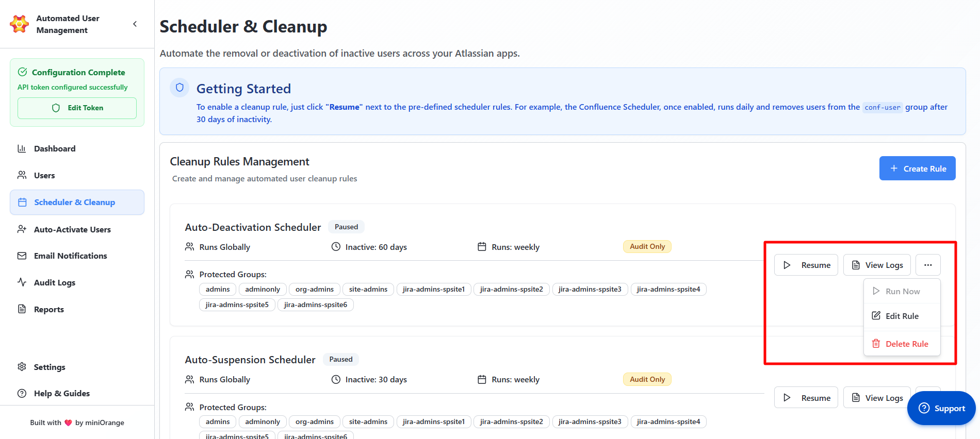Click the Paused badge on Auto-Deactivation Scheduler
The width and height of the screenshot is (980, 439).
(346, 227)
